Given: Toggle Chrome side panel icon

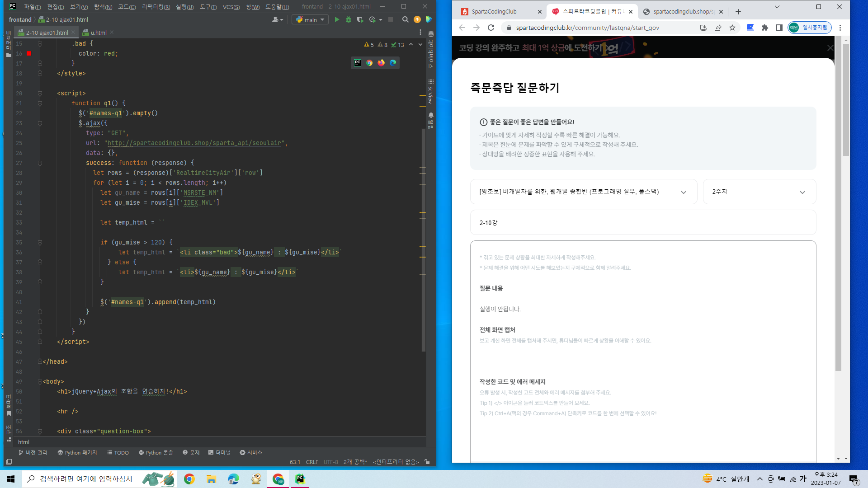Looking at the screenshot, I should (779, 28).
